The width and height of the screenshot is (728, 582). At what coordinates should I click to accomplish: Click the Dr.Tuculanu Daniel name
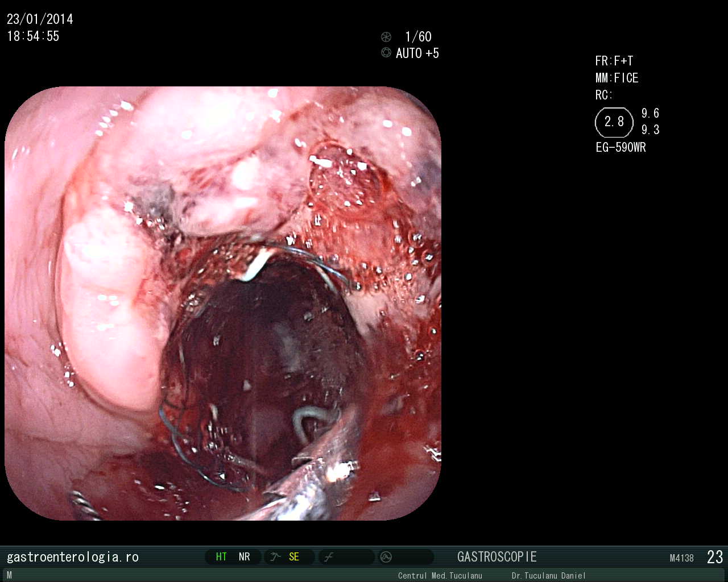point(548,576)
